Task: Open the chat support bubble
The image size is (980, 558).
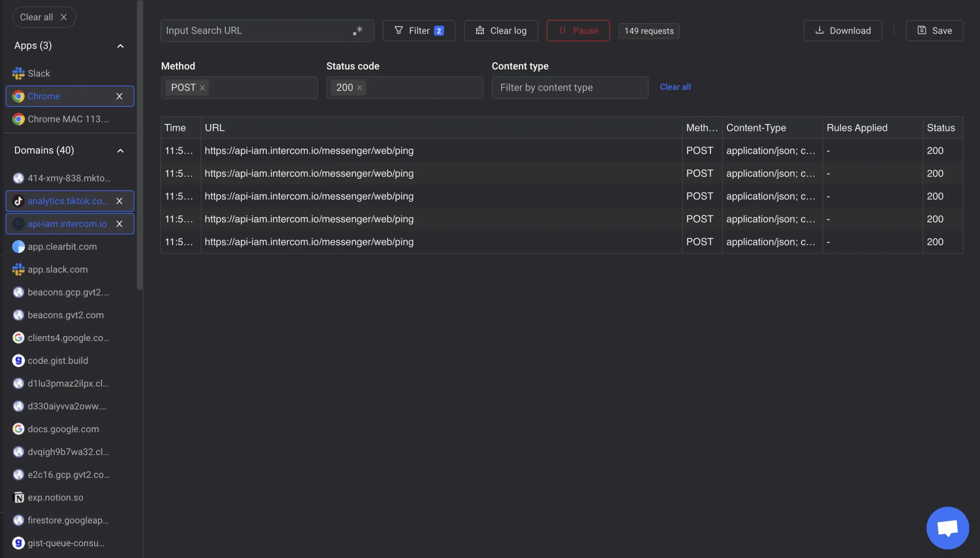Action: pyautogui.click(x=947, y=528)
